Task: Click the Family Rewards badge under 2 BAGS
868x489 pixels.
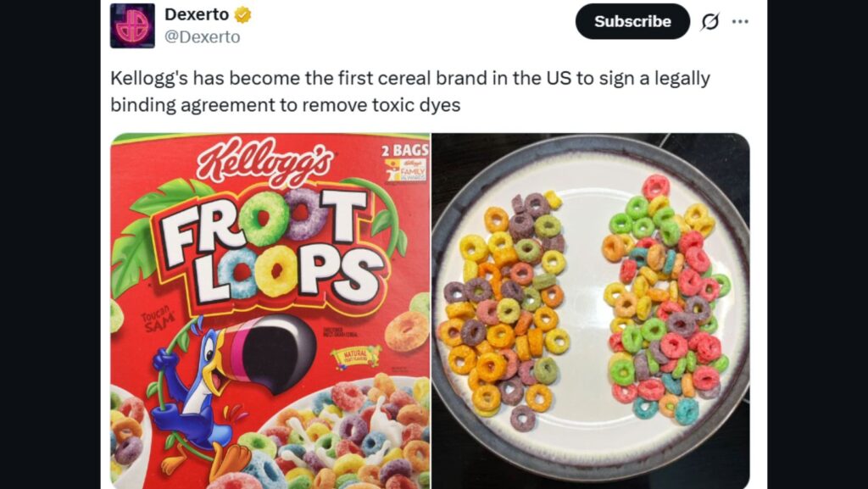Action: coord(407,170)
